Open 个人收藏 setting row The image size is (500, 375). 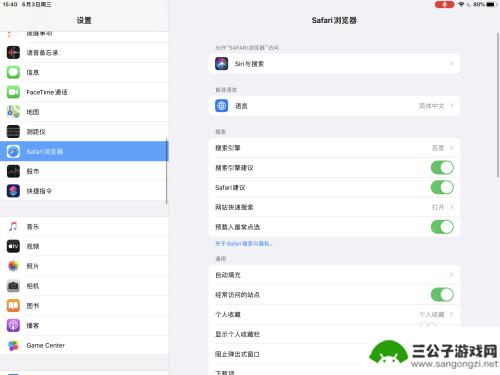coord(334,314)
